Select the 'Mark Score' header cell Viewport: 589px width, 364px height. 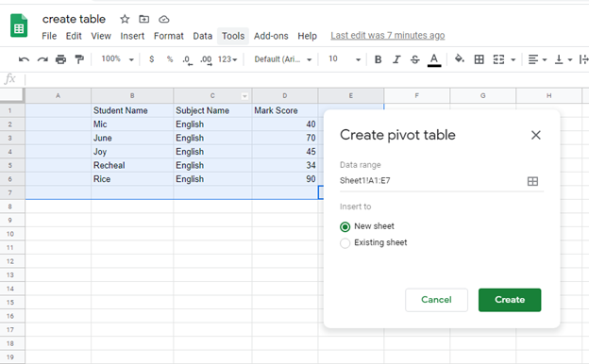click(285, 110)
